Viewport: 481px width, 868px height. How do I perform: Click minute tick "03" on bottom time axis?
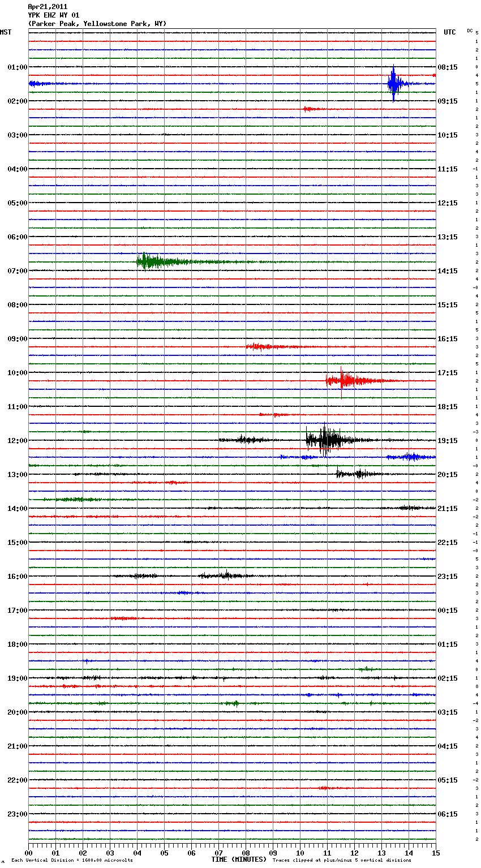[x=110, y=853]
